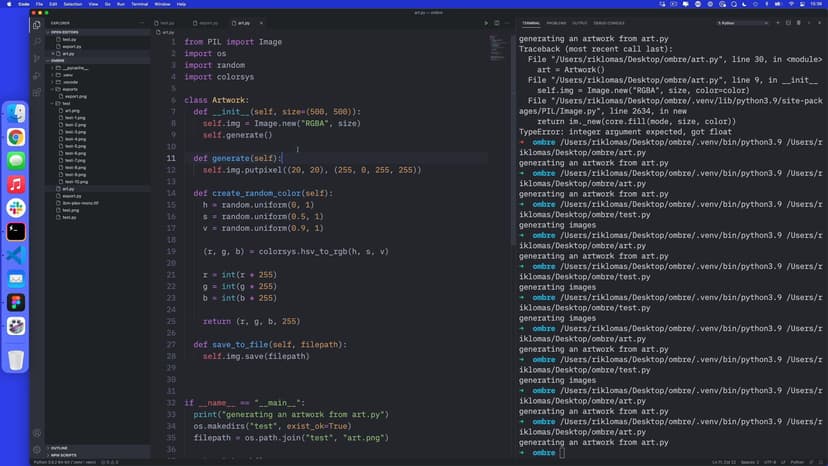Run the Python file with play button
Screen dimensions: 828x466
coord(486,22)
